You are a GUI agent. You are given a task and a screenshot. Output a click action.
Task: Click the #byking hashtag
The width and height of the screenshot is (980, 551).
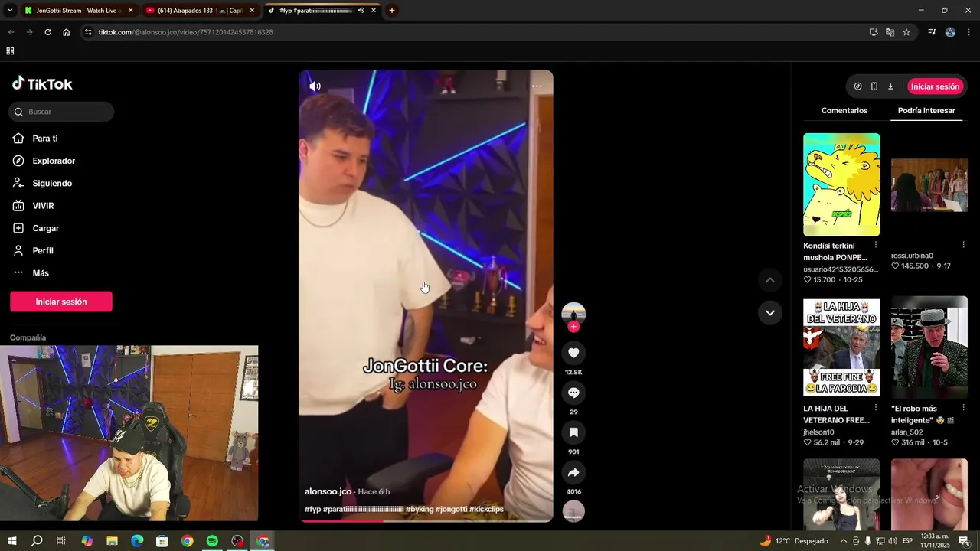click(420, 509)
